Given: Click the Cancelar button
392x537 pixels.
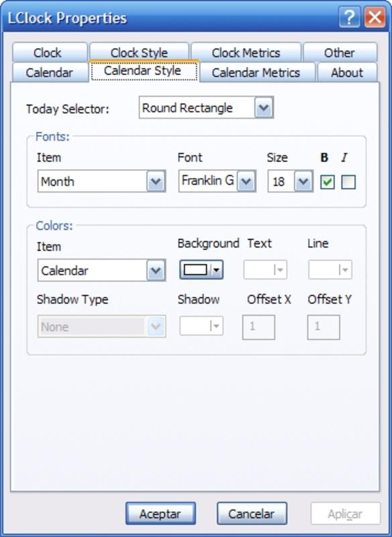Looking at the screenshot, I should click(252, 513).
